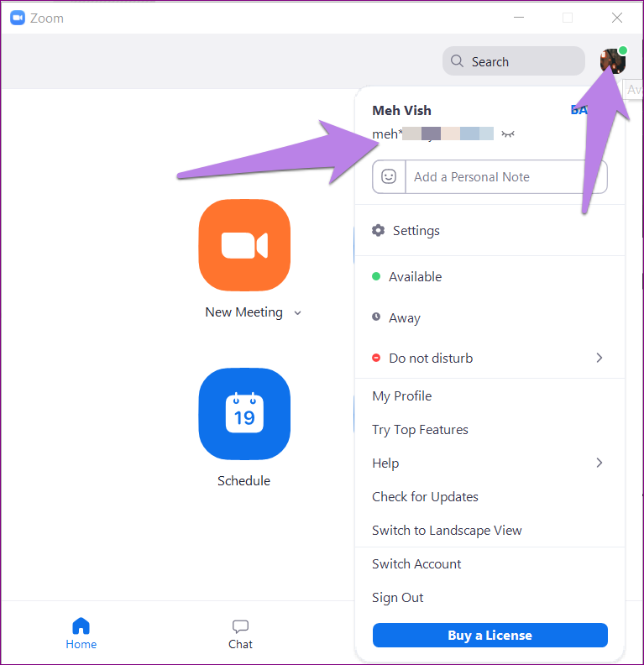Set status to Away
The height and width of the screenshot is (665, 644).
[404, 318]
